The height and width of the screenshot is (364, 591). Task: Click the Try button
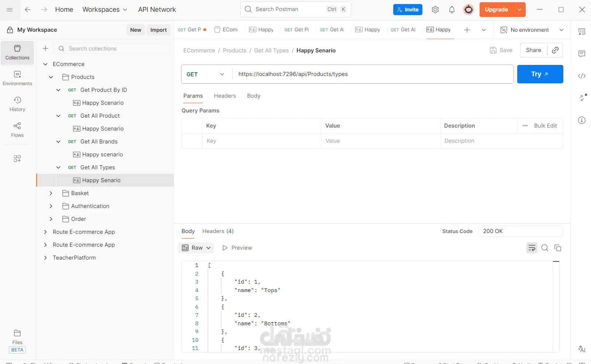(540, 74)
